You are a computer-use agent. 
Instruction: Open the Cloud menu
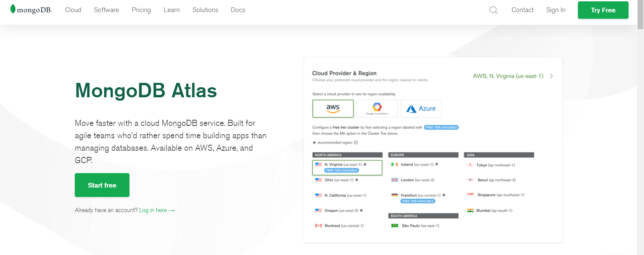click(73, 10)
